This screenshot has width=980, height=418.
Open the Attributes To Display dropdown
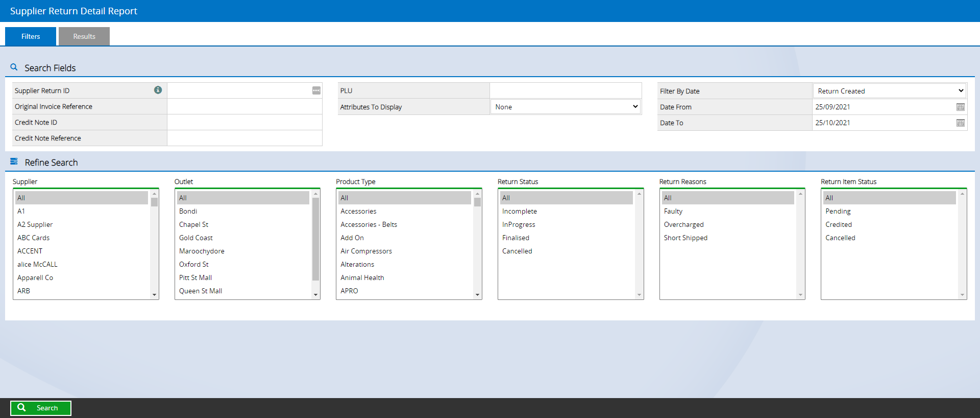point(566,107)
